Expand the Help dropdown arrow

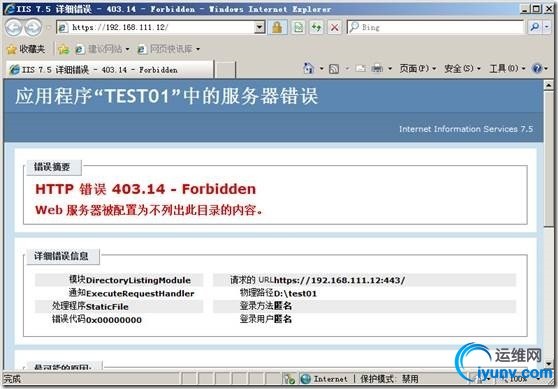[546, 68]
